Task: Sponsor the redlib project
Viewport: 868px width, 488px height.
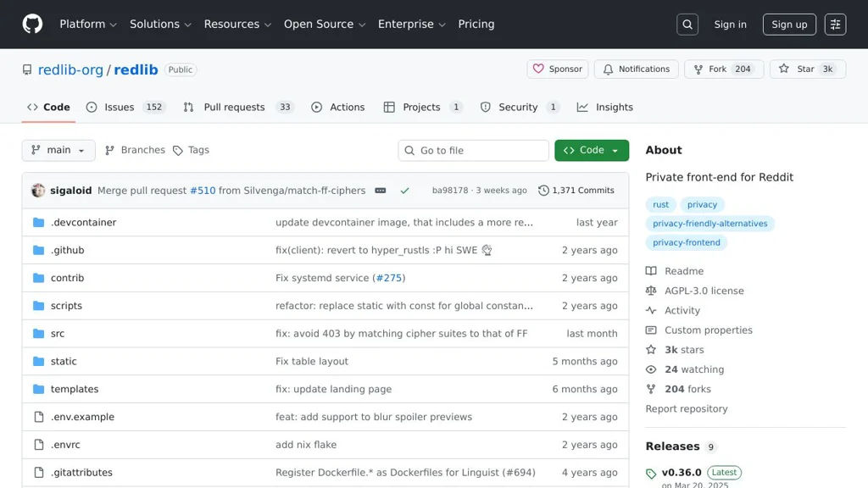Action: coord(557,69)
